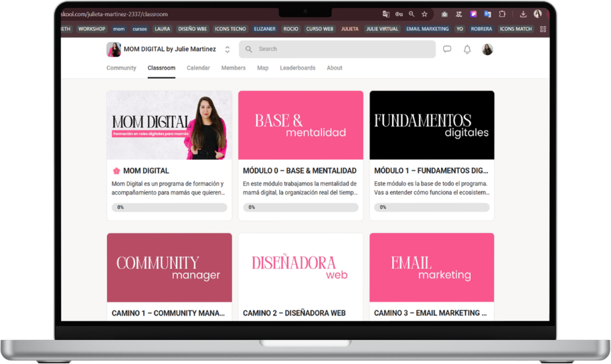Open the ROBRERA bookmark

click(x=481, y=29)
